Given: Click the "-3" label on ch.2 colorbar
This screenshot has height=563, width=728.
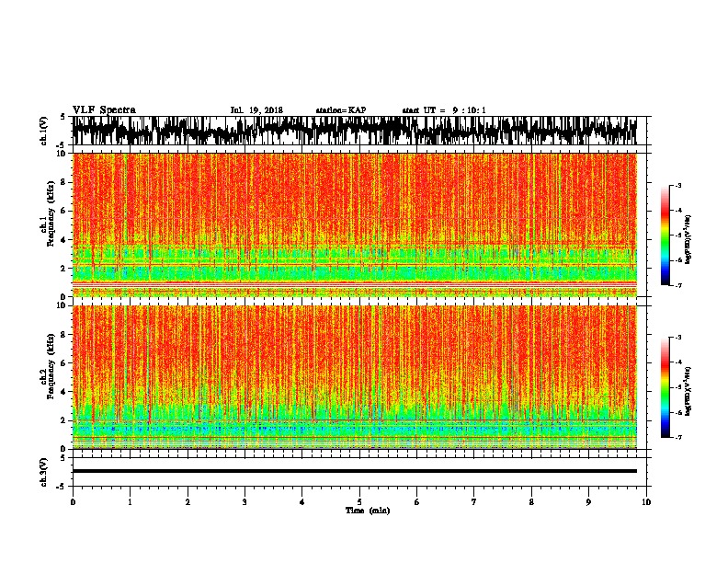Looking at the screenshot, I should (x=678, y=338).
